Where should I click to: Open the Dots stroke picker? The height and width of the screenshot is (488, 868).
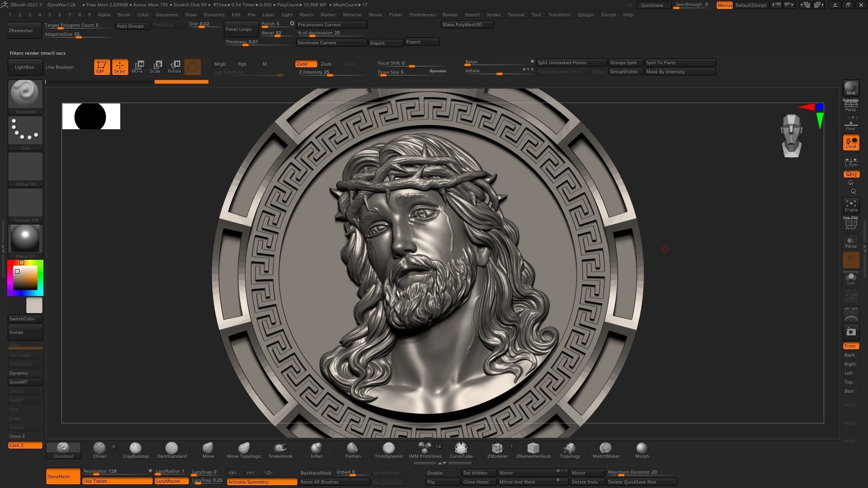point(25,133)
